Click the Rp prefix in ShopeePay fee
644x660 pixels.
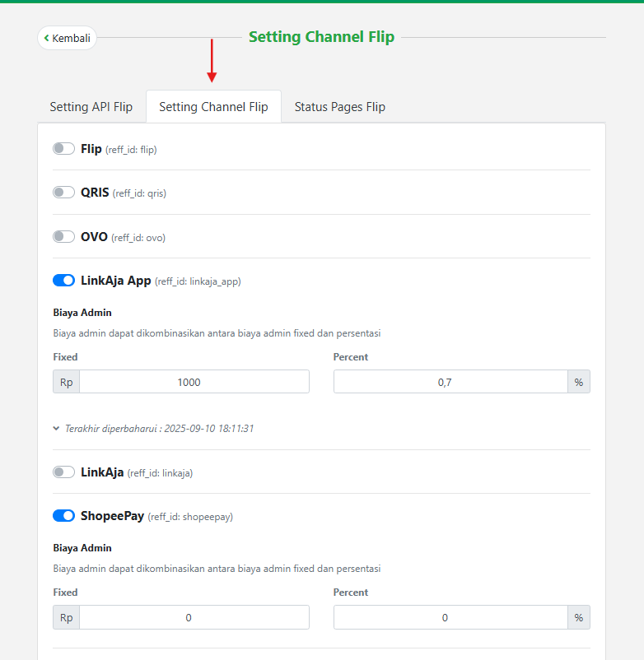(66, 617)
